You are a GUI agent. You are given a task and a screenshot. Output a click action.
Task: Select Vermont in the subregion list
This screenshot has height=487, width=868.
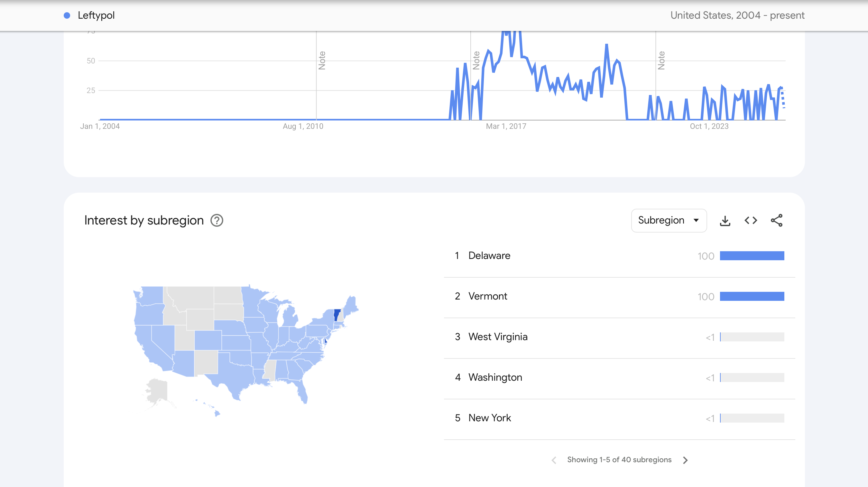point(488,296)
